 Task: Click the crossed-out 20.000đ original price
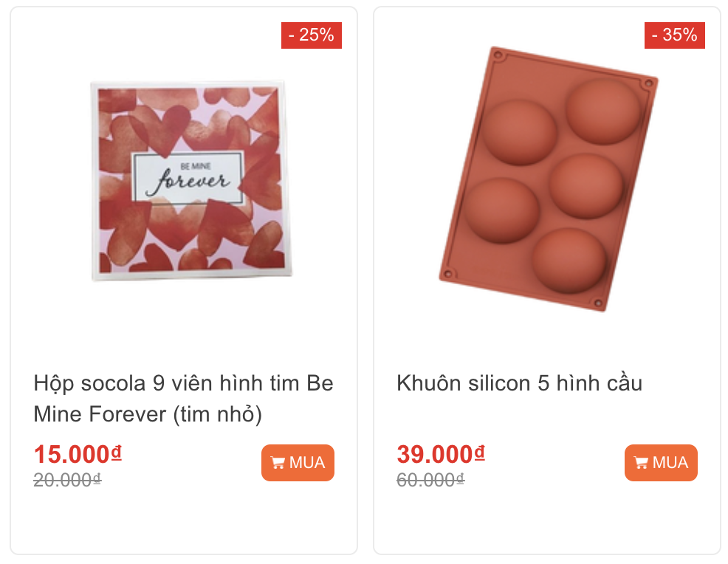[x=66, y=480]
